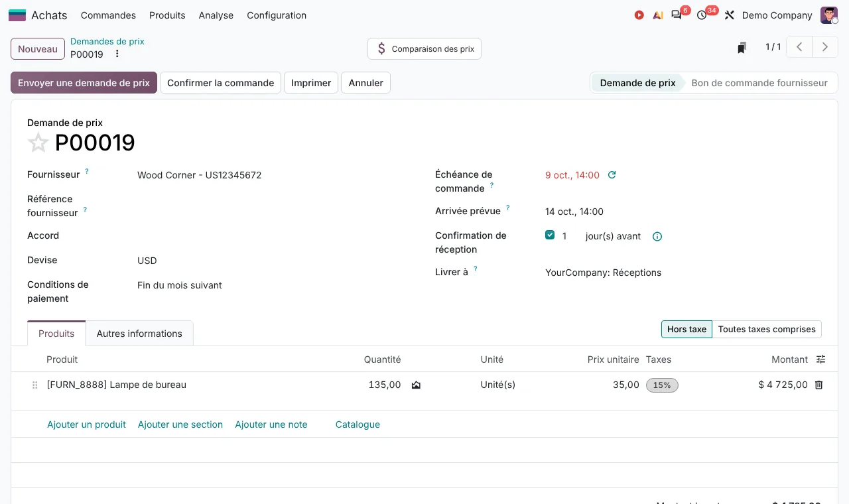This screenshot has height=504, width=849.
Task: Open the Commandes menu
Action: [x=108, y=15]
